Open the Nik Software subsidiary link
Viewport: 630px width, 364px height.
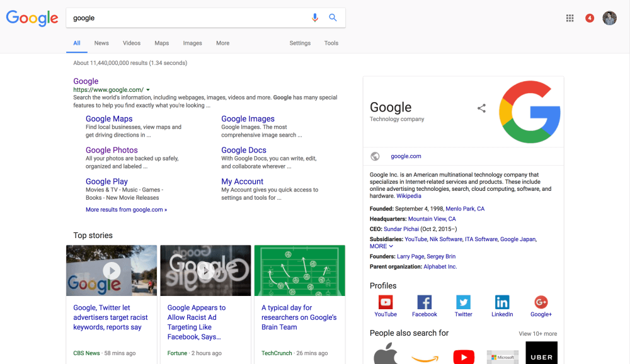(446, 239)
